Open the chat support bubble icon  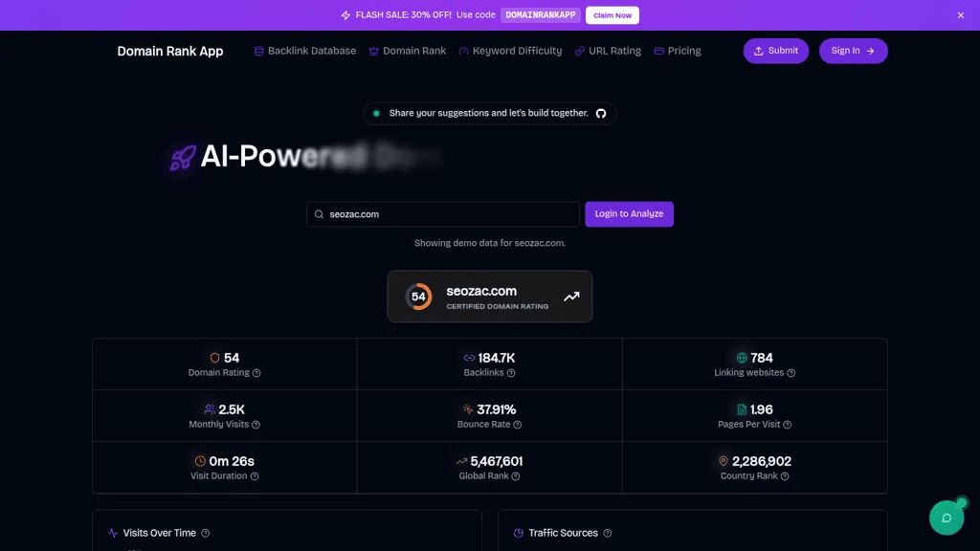(947, 518)
